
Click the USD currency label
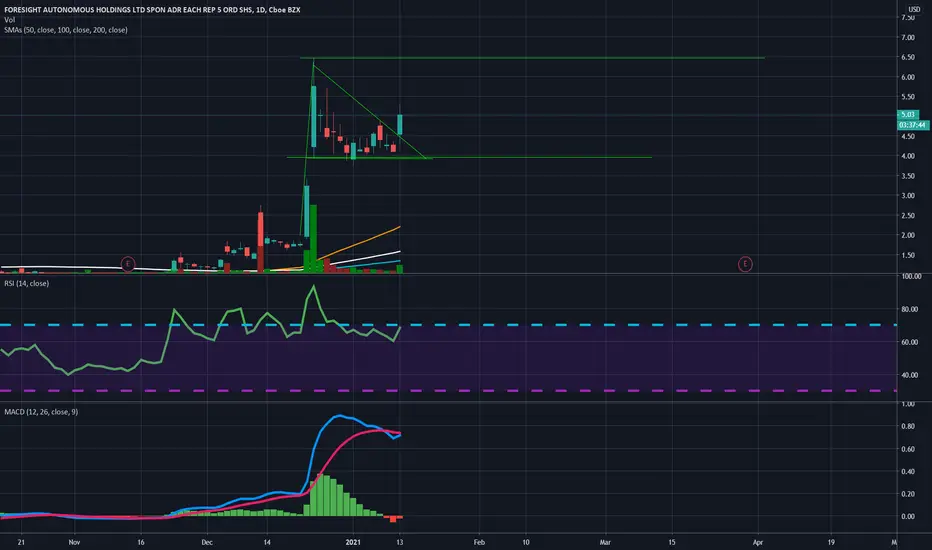[x=914, y=9]
